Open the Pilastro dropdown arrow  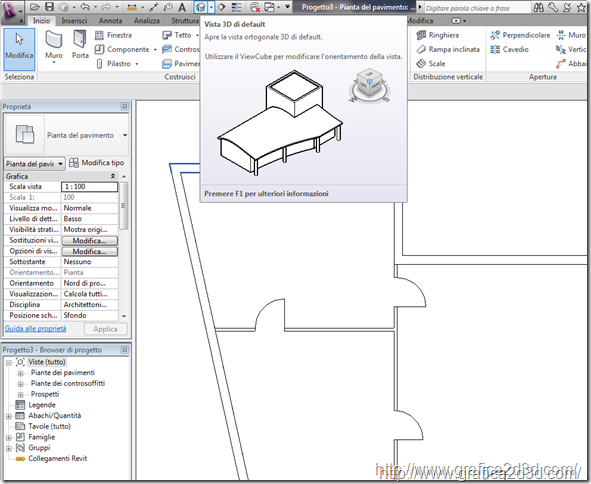tap(136, 64)
